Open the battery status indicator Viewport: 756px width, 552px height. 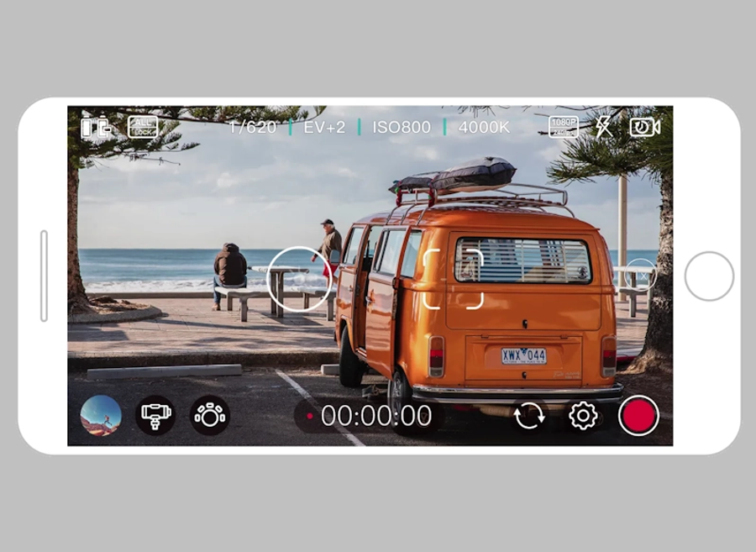96,127
